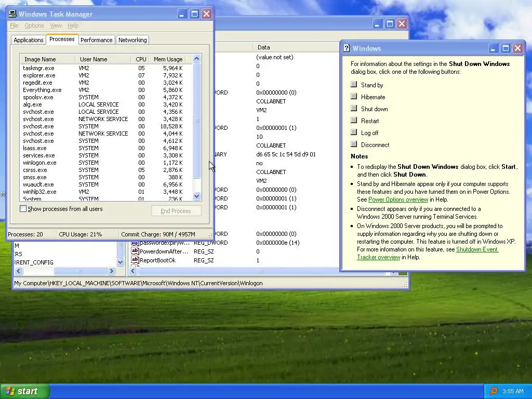Switch to the Applications tab
The width and height of the screenshot is (532, 399).
click(29, 40)
